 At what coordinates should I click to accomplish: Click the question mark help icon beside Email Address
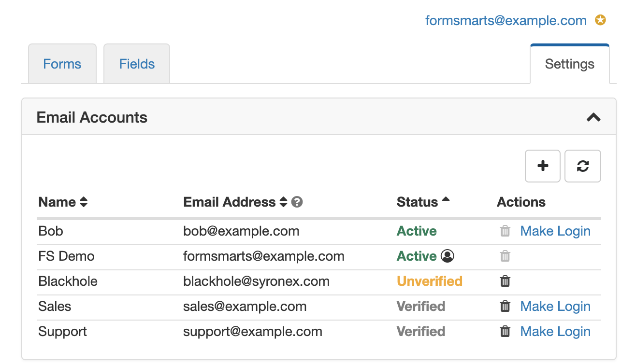click(297, 202)
